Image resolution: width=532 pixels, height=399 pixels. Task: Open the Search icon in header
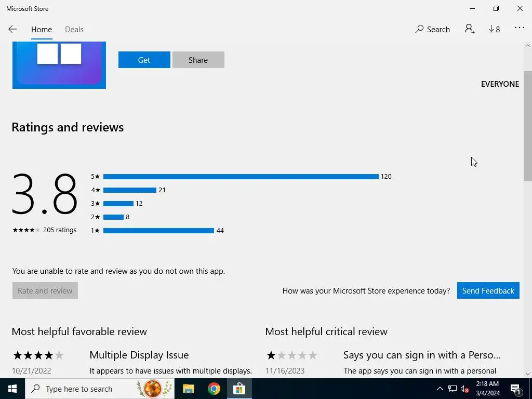click(432, 29)
